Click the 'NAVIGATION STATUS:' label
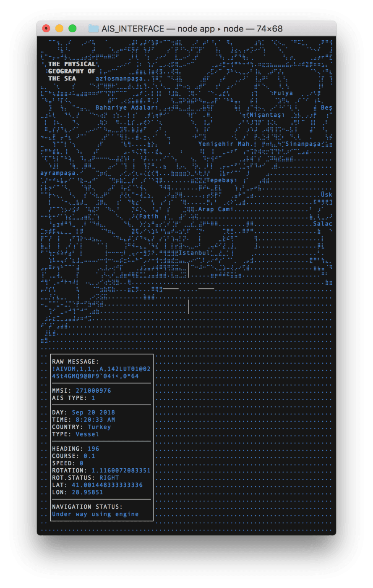 click(x=87, y=507)
